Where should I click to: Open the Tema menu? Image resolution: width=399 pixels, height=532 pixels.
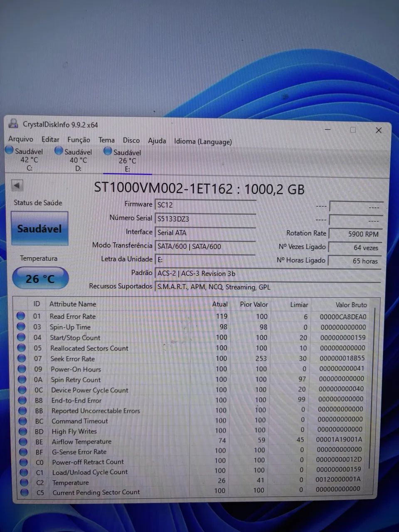106,140
